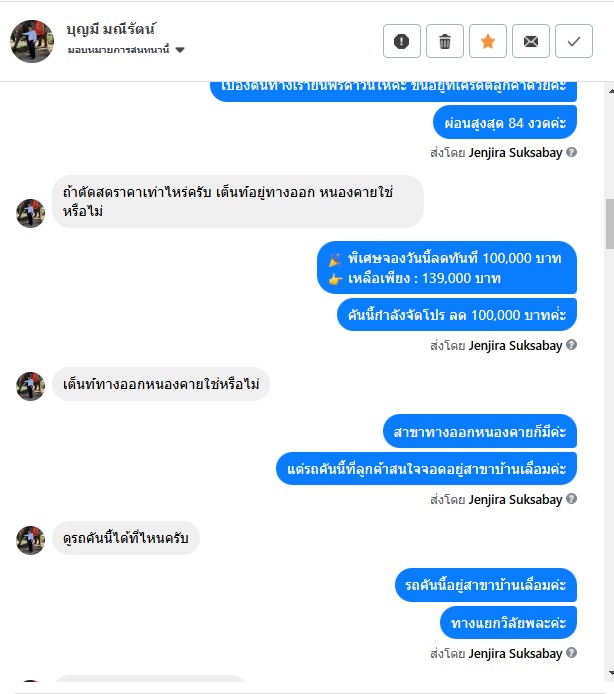The height and width of the screenshot is (694, 614).
Task: Expand the assign conversation dropdown arrow
Action: tap(180, 50)
